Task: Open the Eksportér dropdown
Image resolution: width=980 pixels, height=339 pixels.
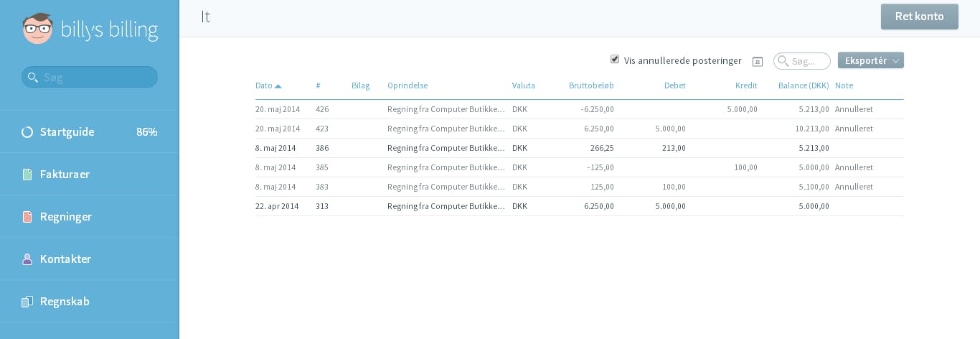Action: pos(870,60)
